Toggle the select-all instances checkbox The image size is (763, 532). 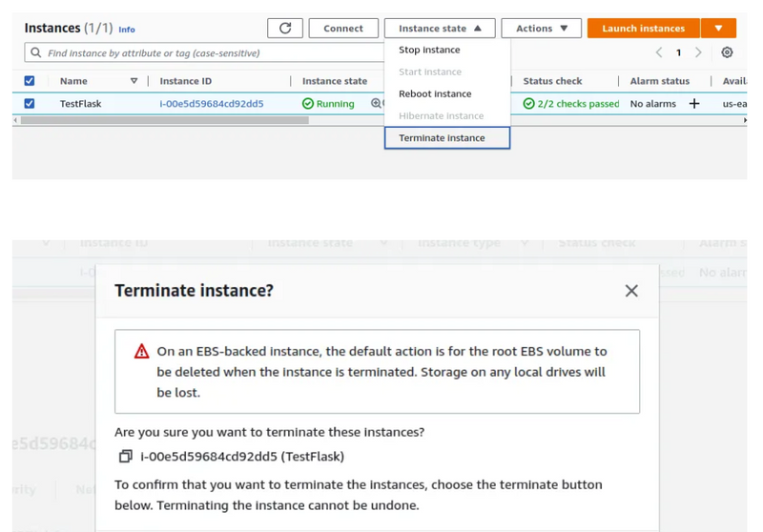click(x=30, y=81)
